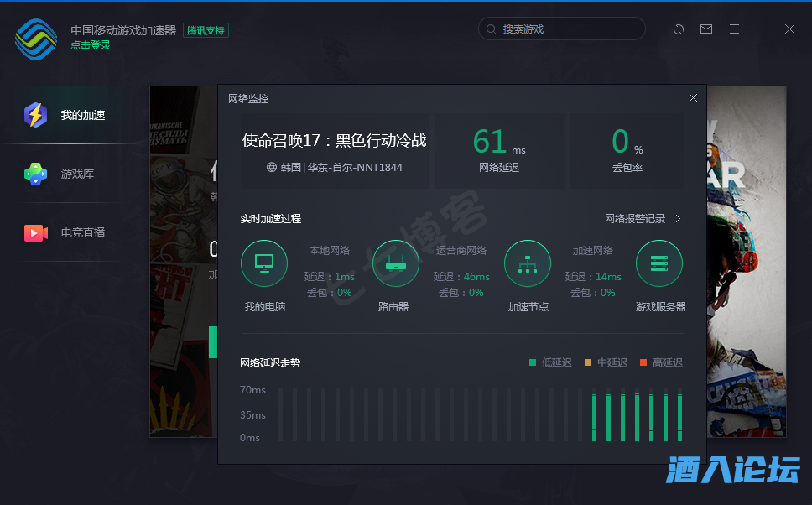This screenshot has width=812, height=505.
Task: Click the 搜索游戏 search field
Action: (561, 29)
